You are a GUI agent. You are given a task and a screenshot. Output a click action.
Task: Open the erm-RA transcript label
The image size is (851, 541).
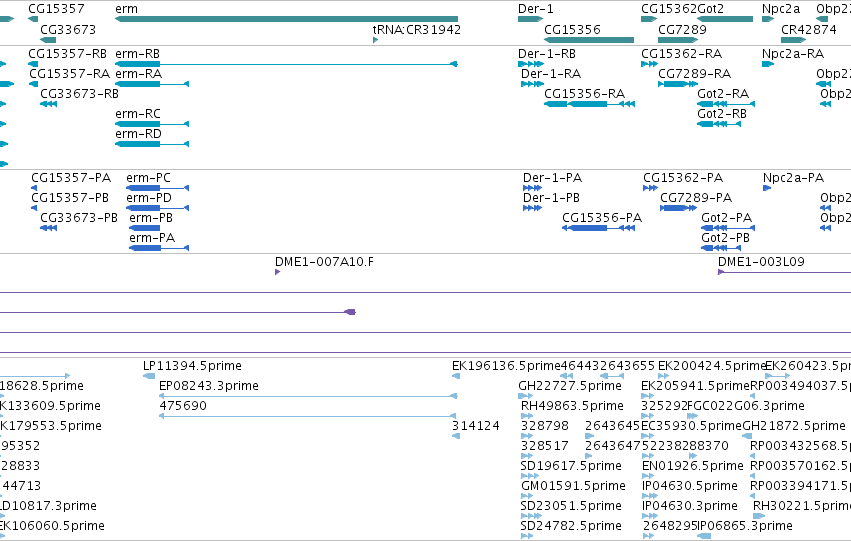[138, 73]
